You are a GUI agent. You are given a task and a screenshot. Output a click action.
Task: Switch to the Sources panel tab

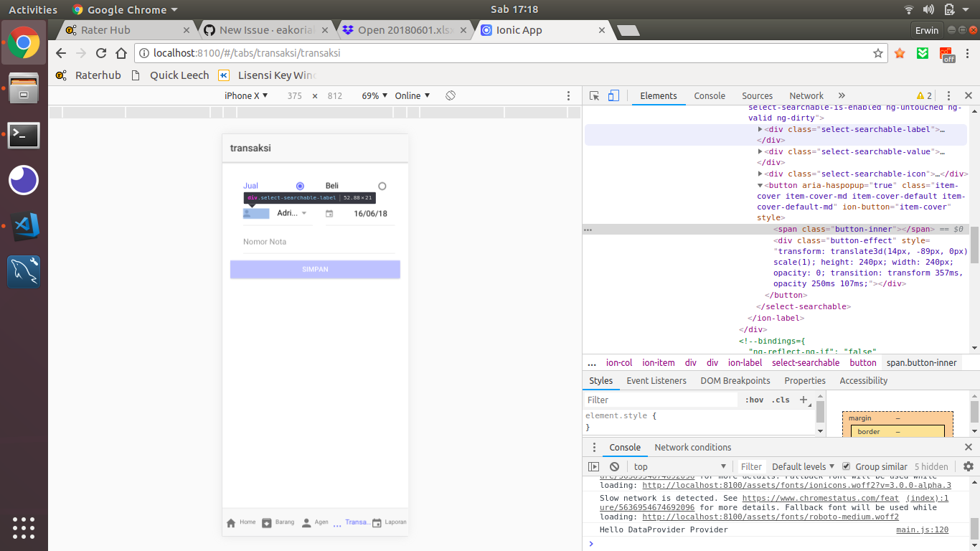tap(757, 95)
